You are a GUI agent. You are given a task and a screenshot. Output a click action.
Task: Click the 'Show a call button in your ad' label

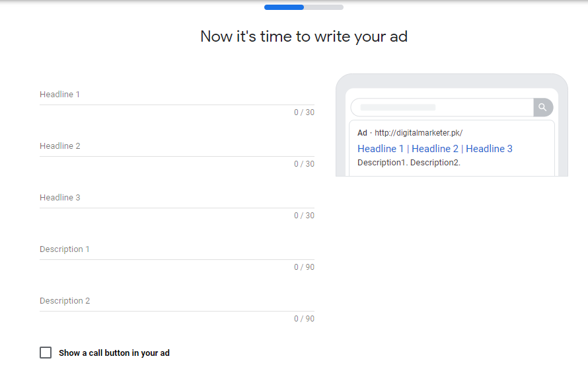(x=114, y=353)
